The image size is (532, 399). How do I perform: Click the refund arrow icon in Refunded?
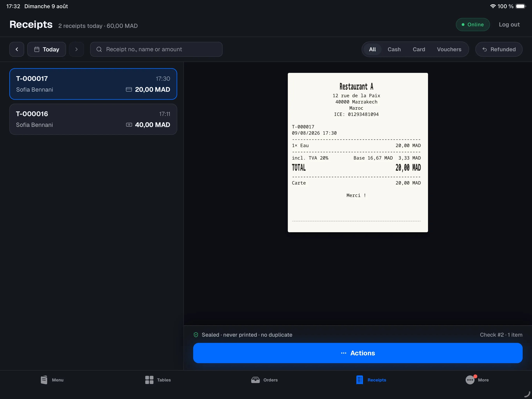(485, 49)
